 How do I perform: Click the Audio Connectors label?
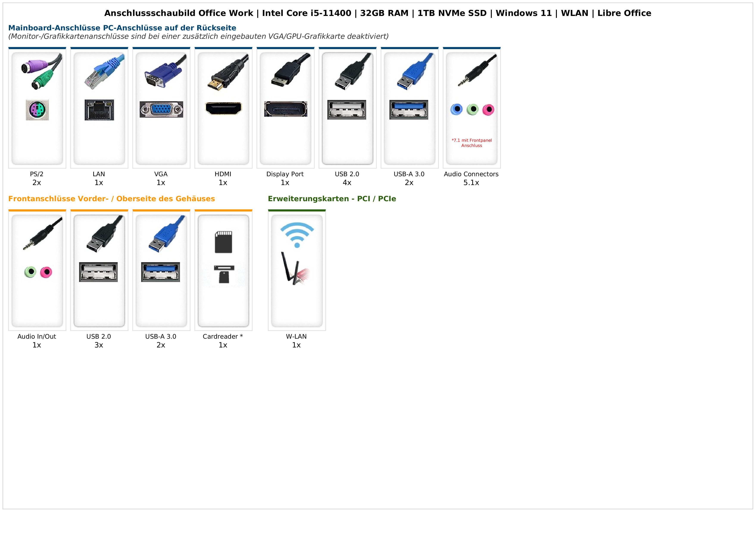coord(471,174)
